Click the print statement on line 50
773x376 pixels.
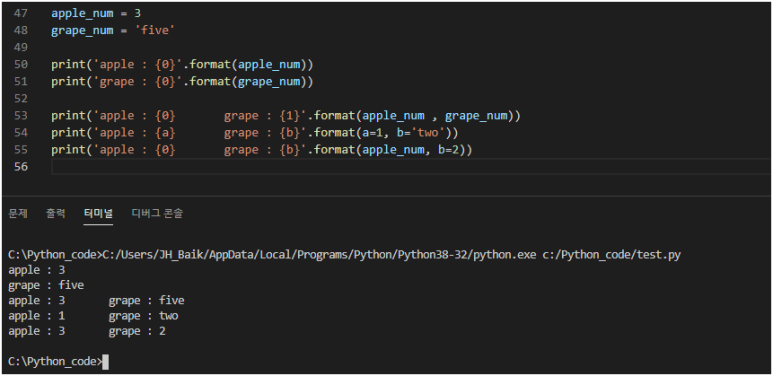182,65
